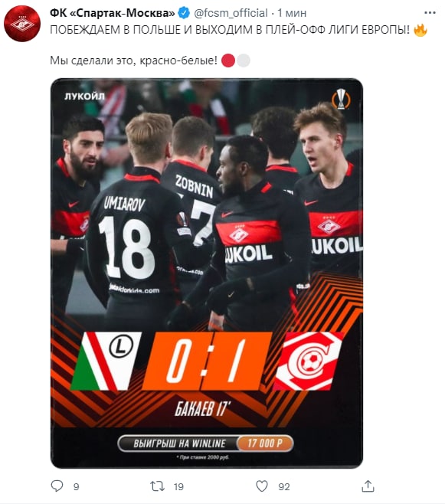
Task: Click the Spartak Moscow profile avatar
Action: pyautogui.click(x=22, y=24)
